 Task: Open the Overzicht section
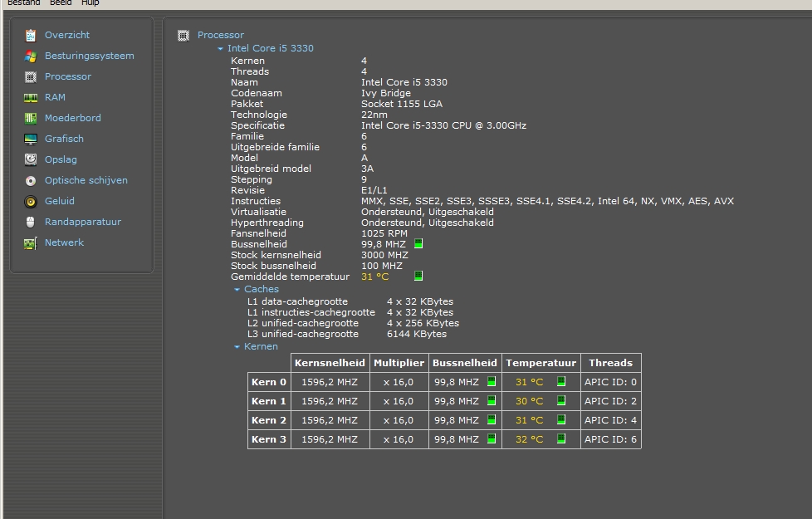point(67,35)
